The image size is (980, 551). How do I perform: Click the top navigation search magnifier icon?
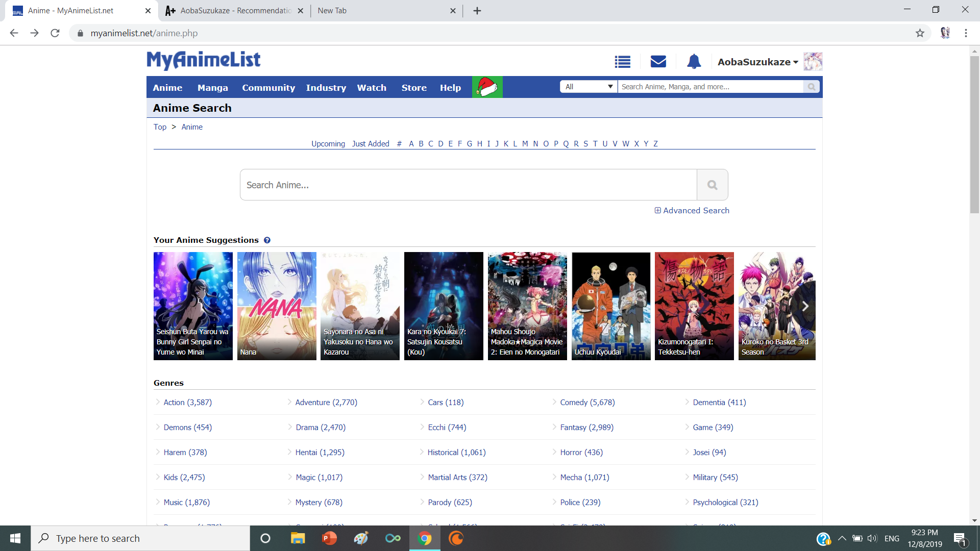(x=811, y=87)
